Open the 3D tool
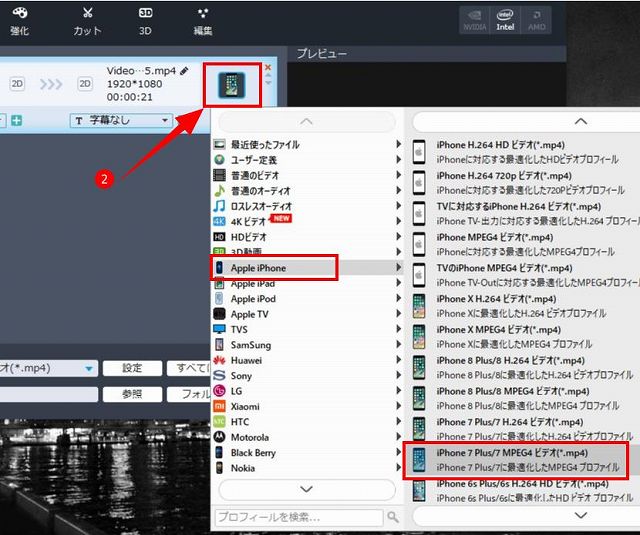This screenshot has width=640, height=535. [x=145, y=21]
